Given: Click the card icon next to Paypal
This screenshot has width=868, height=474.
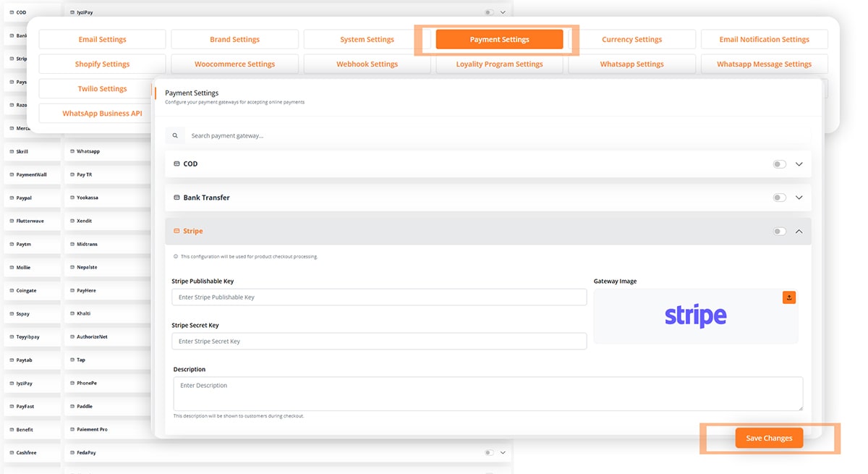Looking at the screenshot, I should 12,198.
